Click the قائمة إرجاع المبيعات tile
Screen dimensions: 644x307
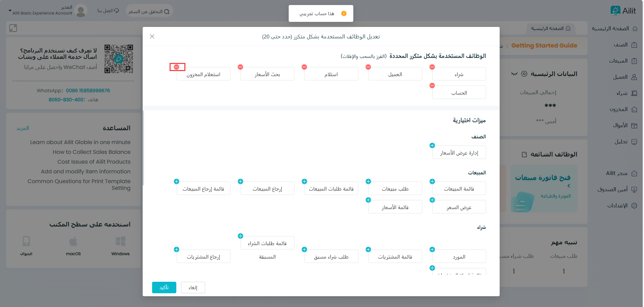pyautogui.click(x=203, y=189)
